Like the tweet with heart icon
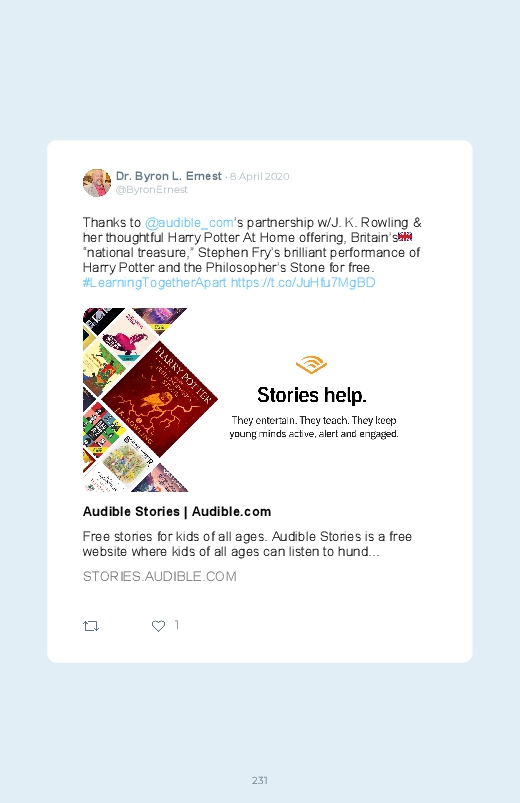The width and height of the screenshot is (520, 803). click(x=158, y=626)
